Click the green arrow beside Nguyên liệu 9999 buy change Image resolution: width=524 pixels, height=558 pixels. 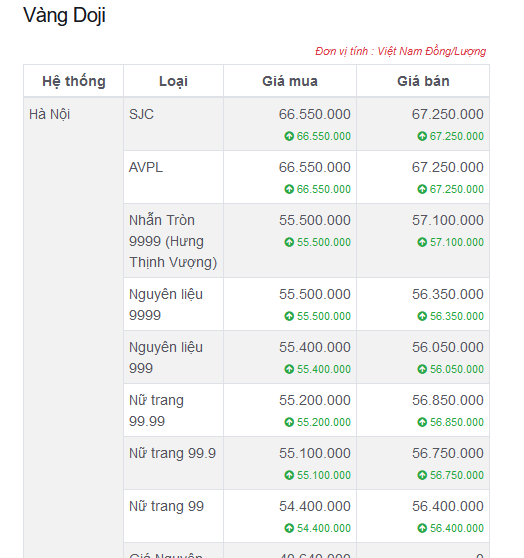pyautogui.click(x=289, y=316)
